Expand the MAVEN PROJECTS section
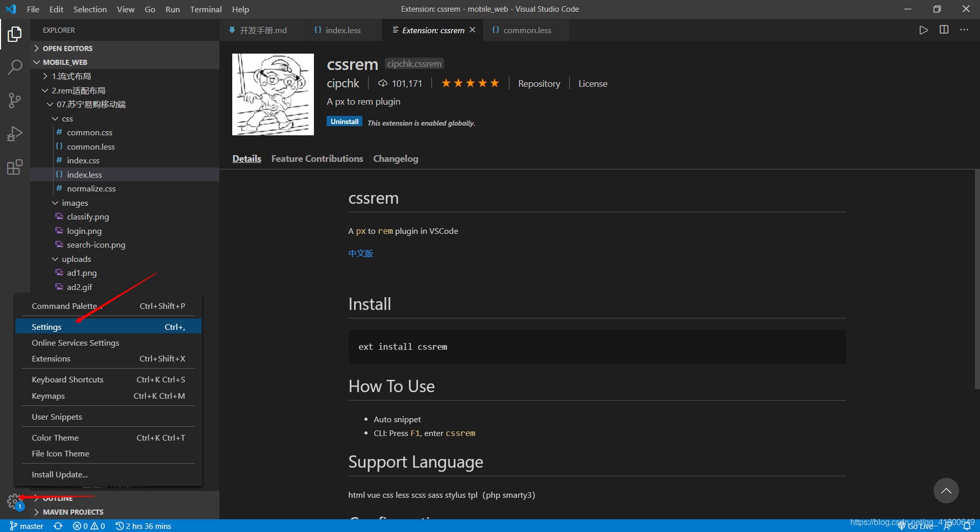This screenshot has width=980, height=532. pos(125,512)
